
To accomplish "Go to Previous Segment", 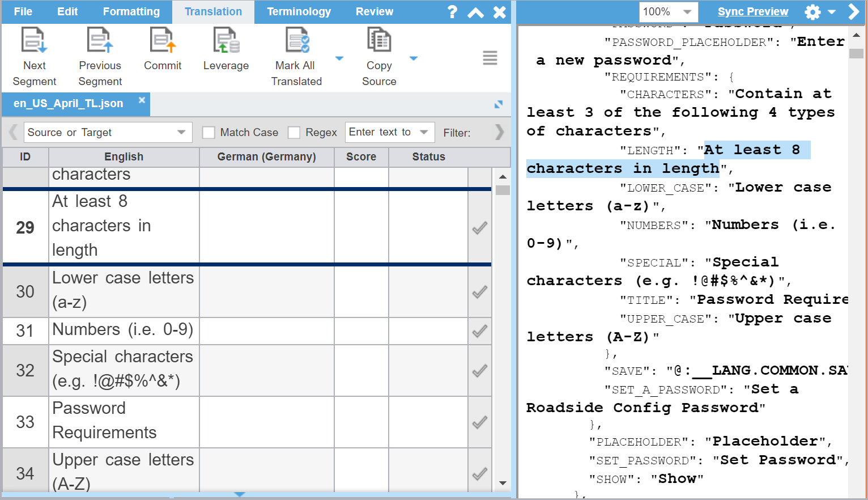I will [x=100, y=41].
